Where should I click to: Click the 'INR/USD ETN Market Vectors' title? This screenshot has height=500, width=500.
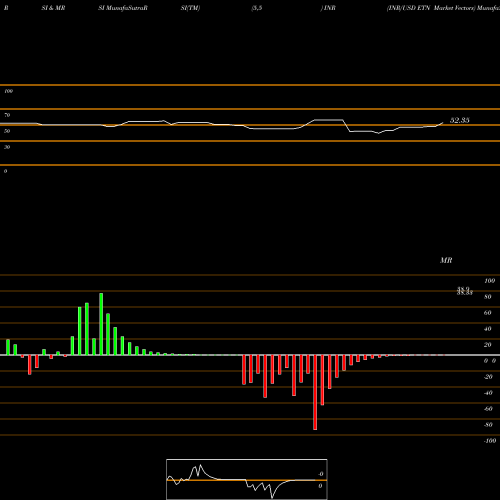pyautogui.click(x=431, y=8)
